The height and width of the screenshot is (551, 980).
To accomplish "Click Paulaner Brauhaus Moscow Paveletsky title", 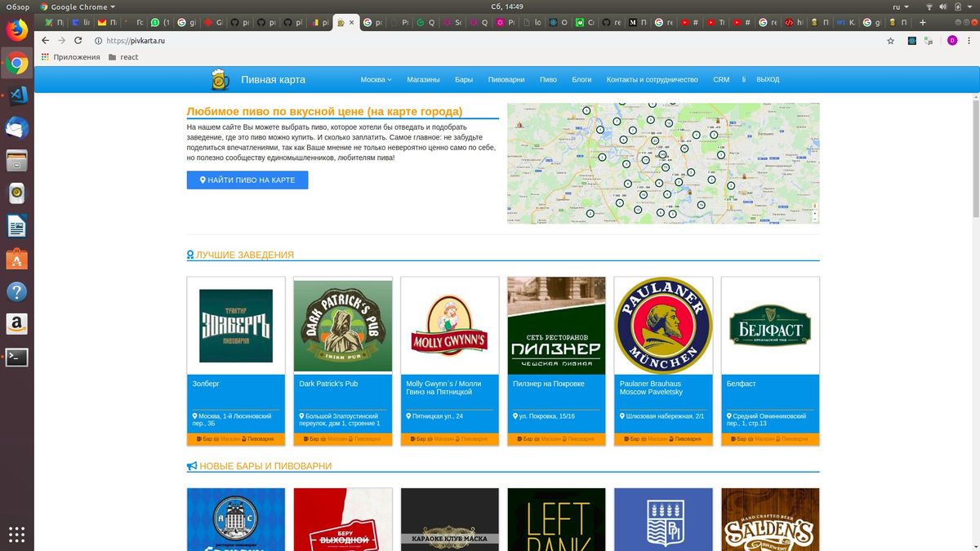I will pos(651,388).
